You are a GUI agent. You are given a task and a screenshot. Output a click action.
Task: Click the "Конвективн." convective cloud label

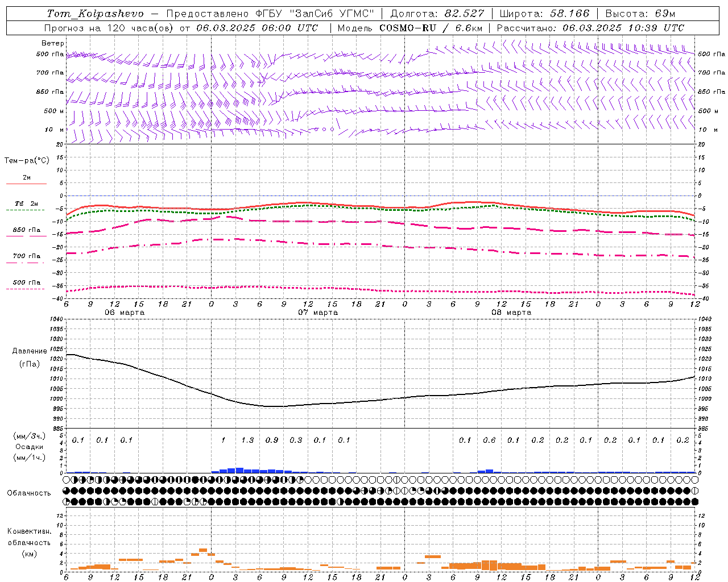[29, 531]
